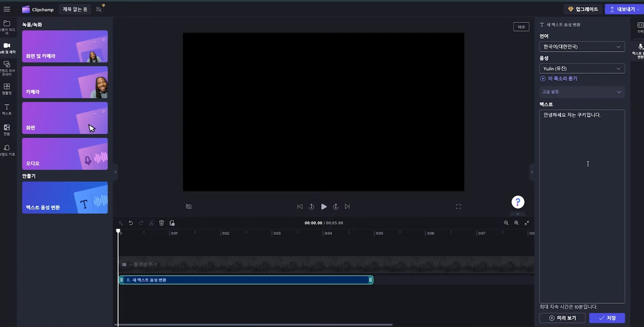Viewport: 644px width, 327px height.
Task: Skip to the end of the video
Action: pyautogui.click(x=347, y=207)
